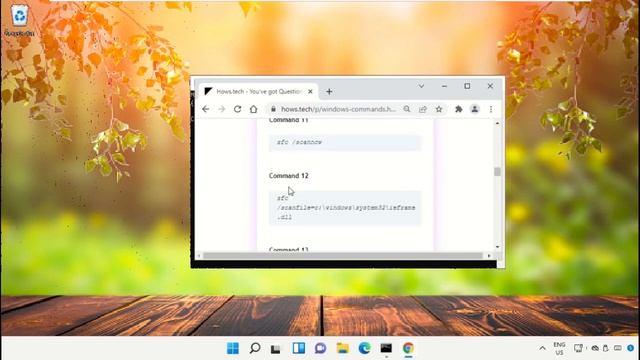This screenshot has height=360, width=640.
Task: Open the browser home page
Action: tap(253, 109)
